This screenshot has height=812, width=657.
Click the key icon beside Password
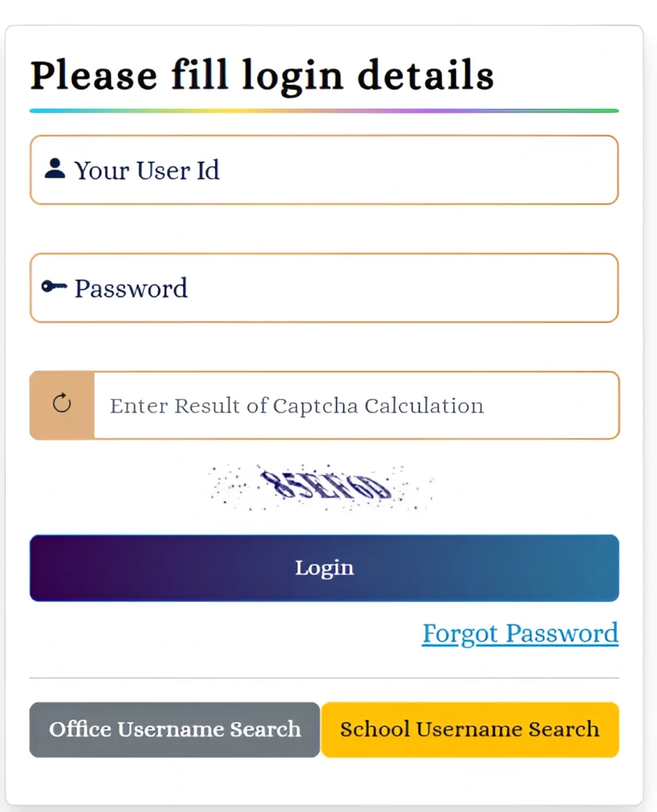click(x=54, y=287)
